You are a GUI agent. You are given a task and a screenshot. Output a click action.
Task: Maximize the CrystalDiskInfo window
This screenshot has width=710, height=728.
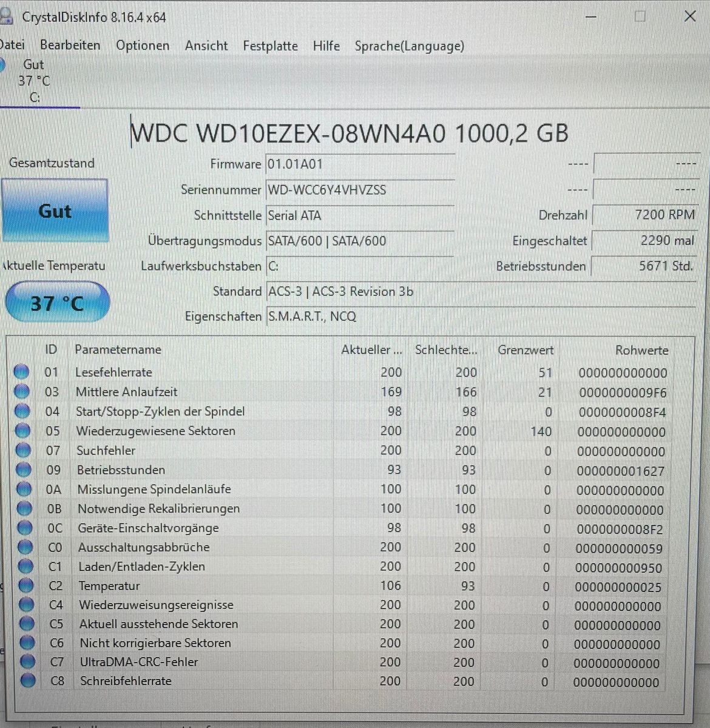pyautogui.click(x=640, y=16)
